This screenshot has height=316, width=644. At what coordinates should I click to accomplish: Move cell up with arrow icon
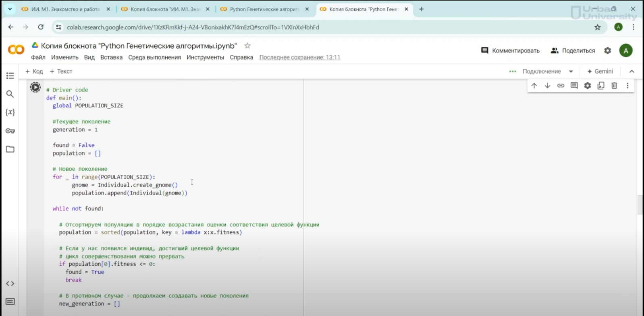point(534,86)
